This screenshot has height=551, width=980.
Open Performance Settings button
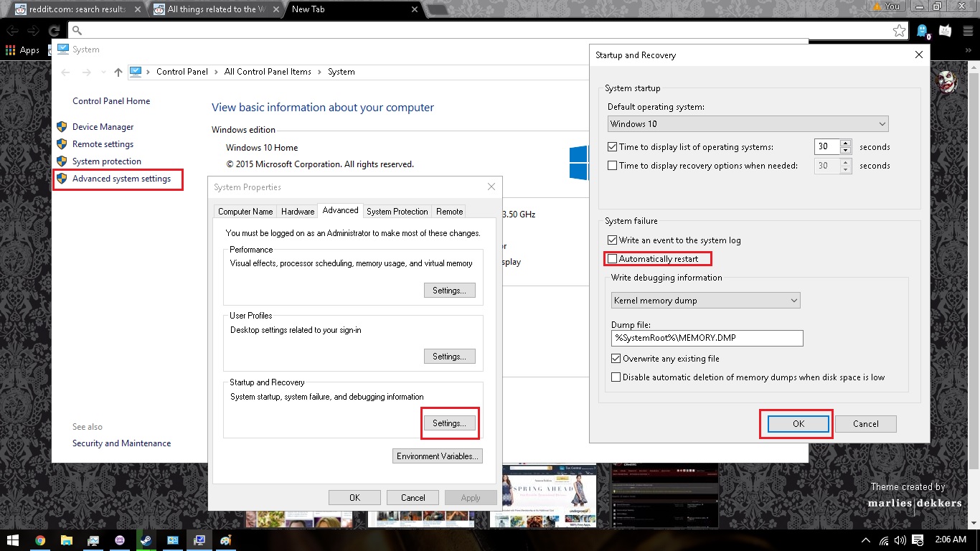pyautogui.click(x=450, y=291)
